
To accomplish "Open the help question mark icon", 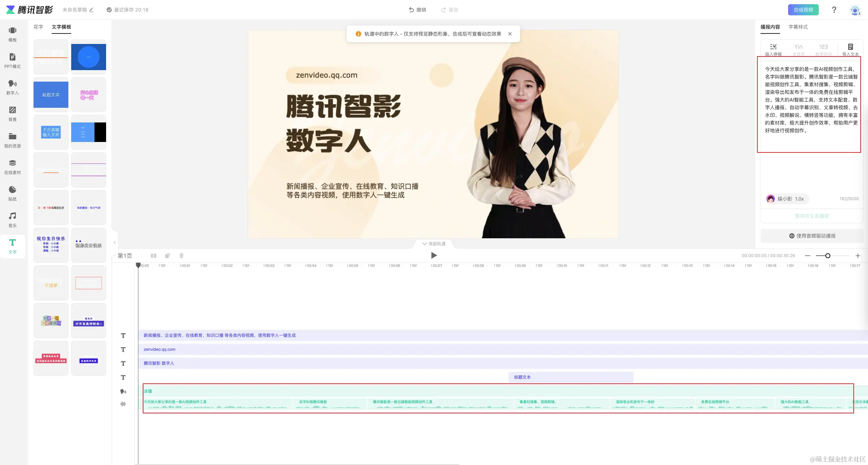I will pyautogui.click(x=834, y=10).
